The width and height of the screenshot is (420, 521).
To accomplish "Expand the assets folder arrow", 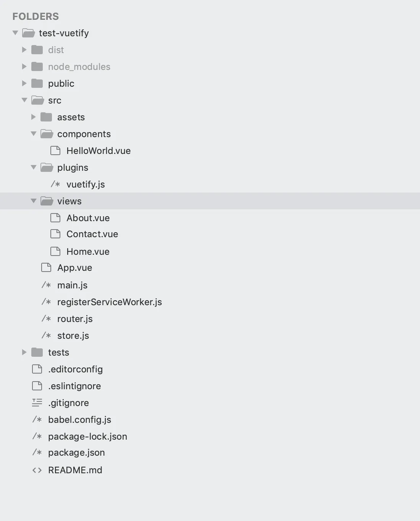I will 33,117.
